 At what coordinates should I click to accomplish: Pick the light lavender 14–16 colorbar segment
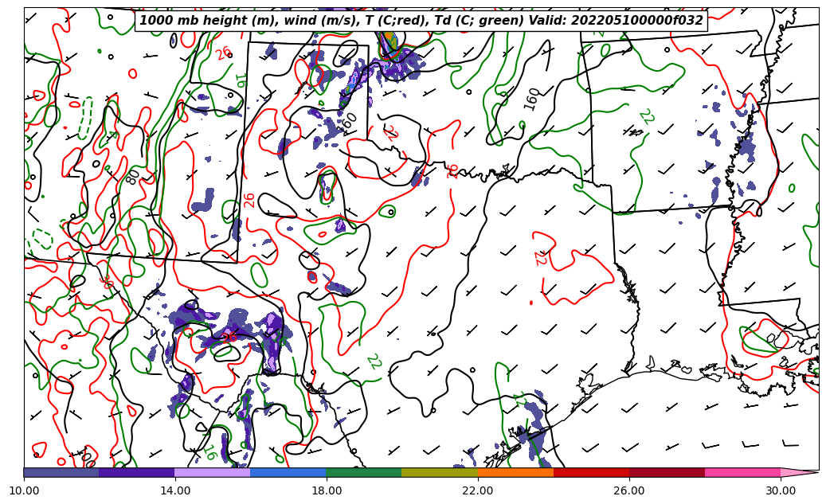(213, 472)
